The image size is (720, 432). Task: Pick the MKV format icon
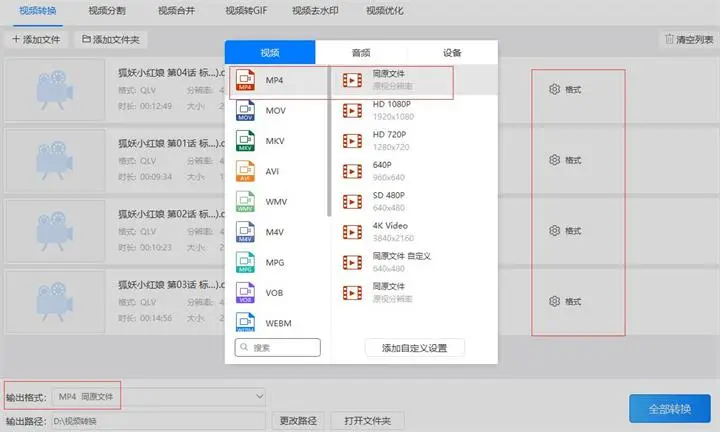245,141
